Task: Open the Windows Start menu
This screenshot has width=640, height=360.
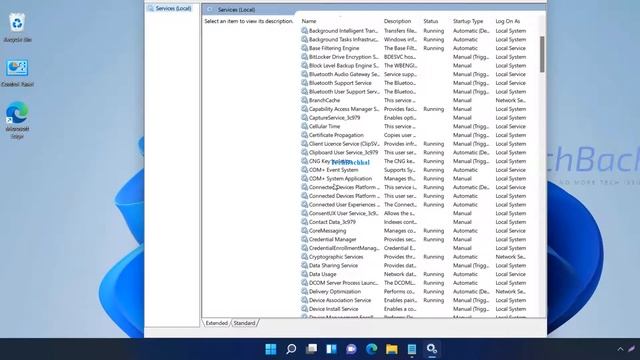Action: click(271, 349)
